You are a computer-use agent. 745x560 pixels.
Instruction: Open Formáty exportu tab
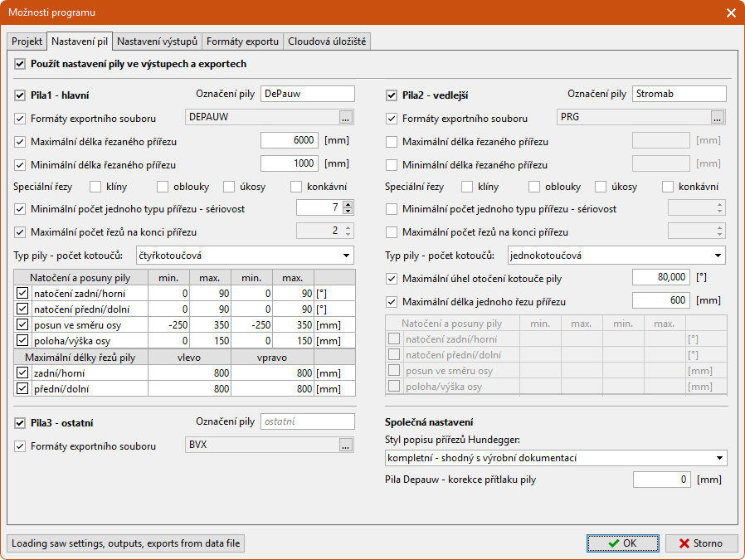[242, 41]
